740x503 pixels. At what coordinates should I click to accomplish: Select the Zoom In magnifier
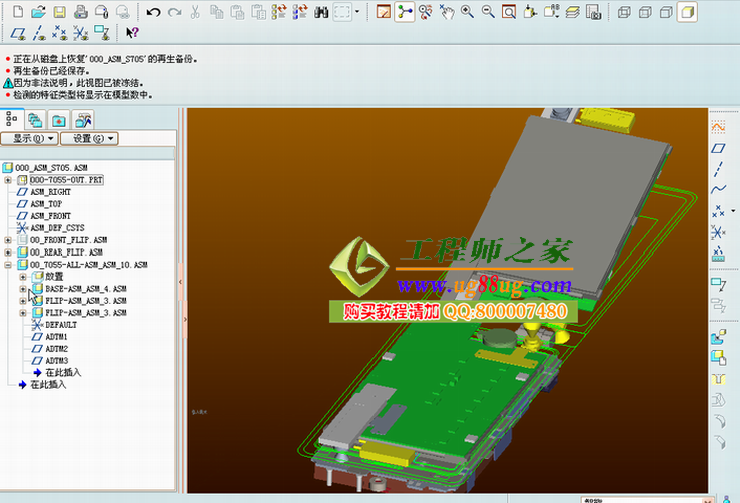pyautogui.click(x=468, y=12)
